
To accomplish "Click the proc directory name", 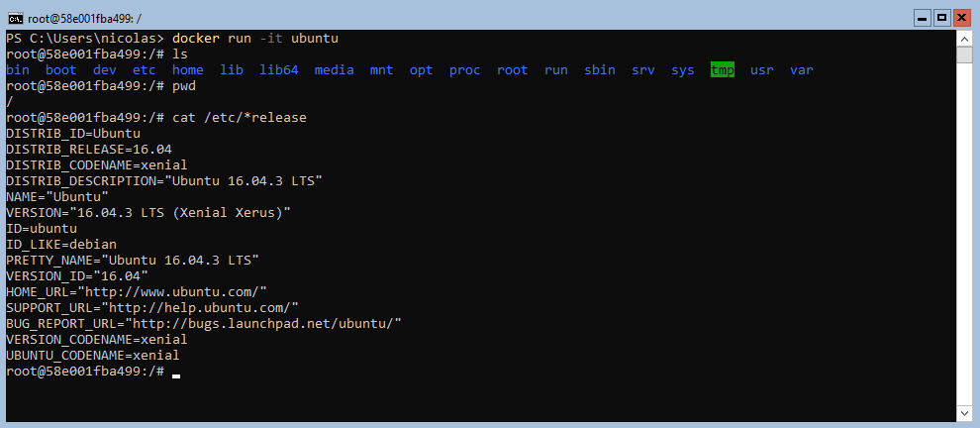I will tap(465, 70).
